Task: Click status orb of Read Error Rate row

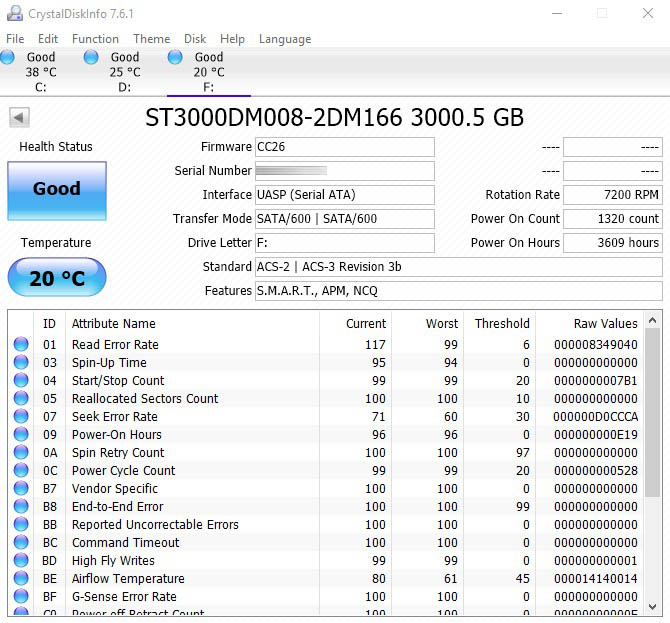Action: click(x=21, y=344)
